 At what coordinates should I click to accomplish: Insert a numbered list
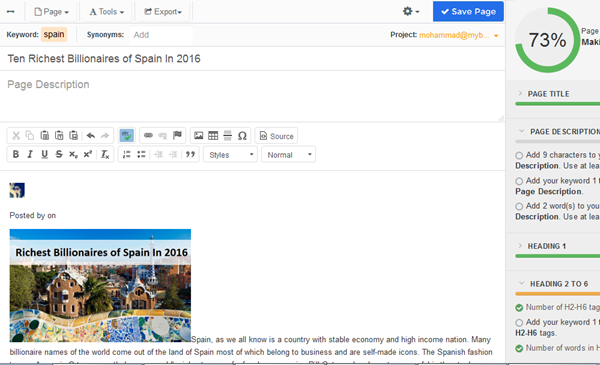126,154
